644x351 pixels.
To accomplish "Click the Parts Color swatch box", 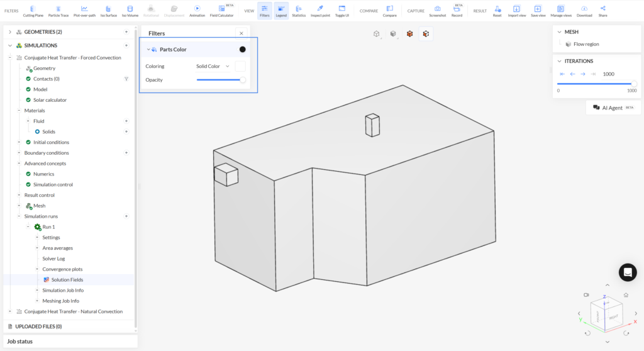I will coord(240,66).
